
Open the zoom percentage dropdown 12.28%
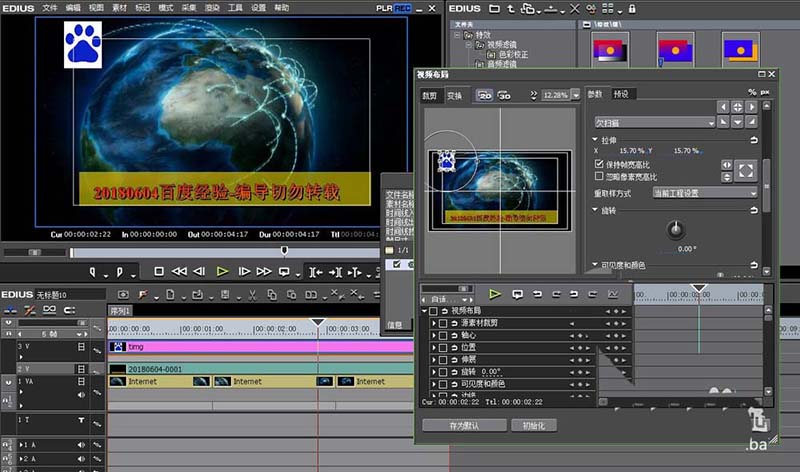(576, 95)
